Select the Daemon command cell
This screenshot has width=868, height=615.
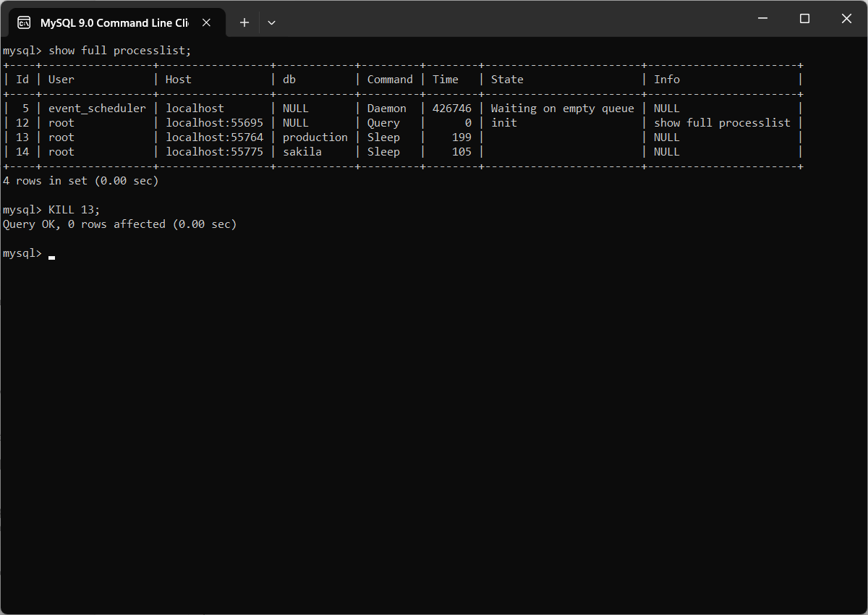click(387, 108)
